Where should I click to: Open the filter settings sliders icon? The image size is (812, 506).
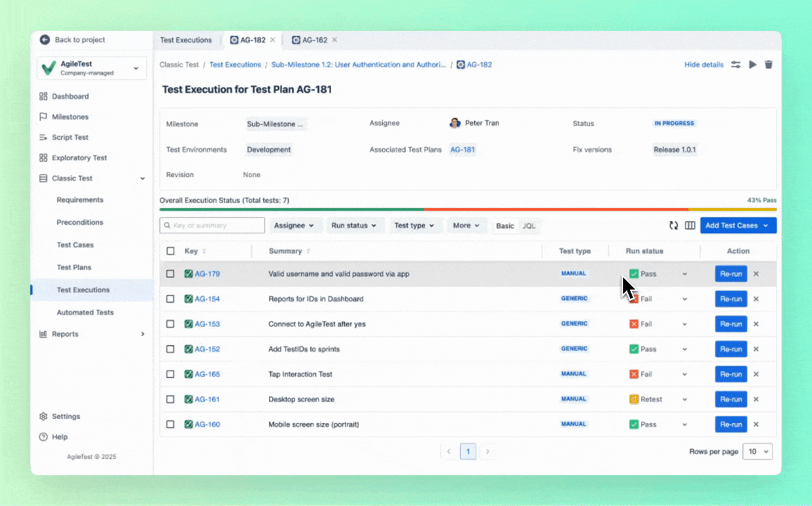[x=735, y=65]
